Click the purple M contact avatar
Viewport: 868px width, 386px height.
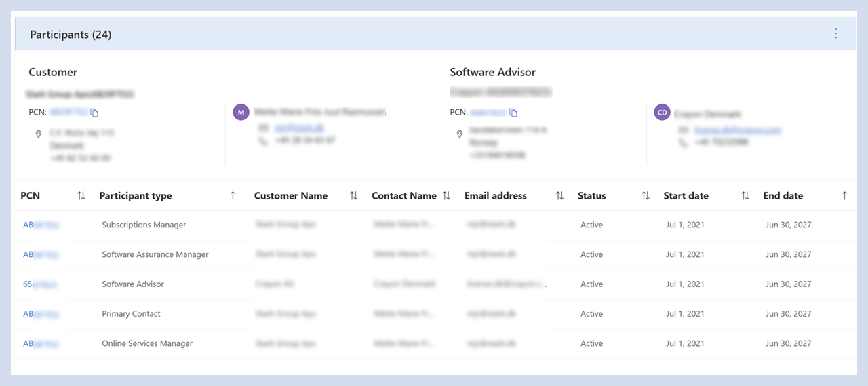[241, 112]
